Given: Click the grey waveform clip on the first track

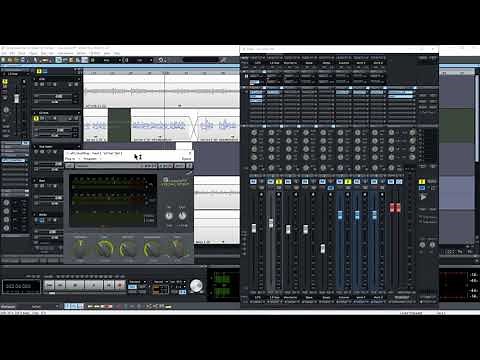Looking at the screenshot, I should coord(161,91).
